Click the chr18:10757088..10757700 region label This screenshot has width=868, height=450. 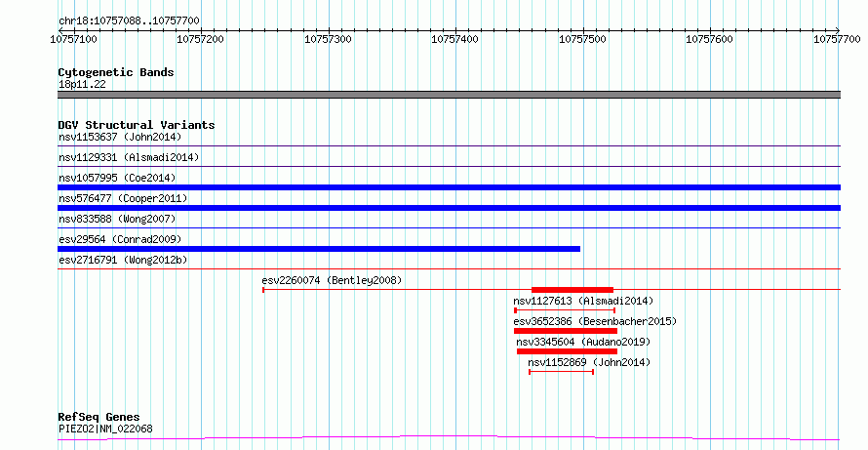coord(129,20)
